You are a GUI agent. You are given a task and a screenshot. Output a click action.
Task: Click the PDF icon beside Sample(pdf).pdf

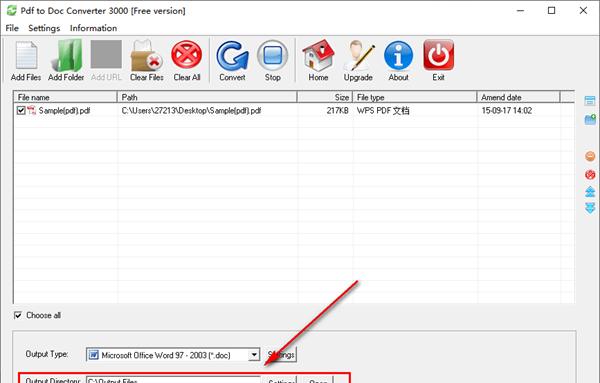(32, 111)
